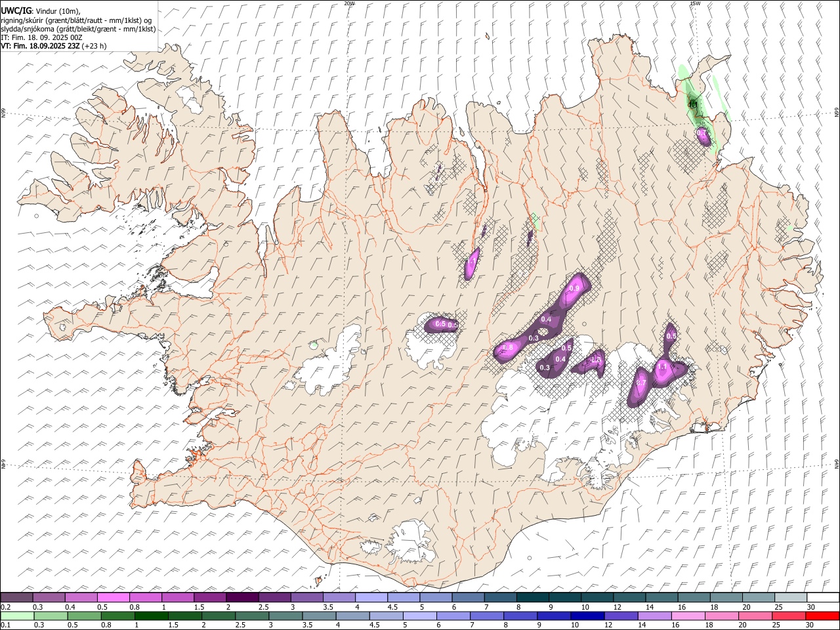840x630 pixels.
Task: Click the pink 0.5 swatch in the upper snow scale
Action: [x=114, y=598]
